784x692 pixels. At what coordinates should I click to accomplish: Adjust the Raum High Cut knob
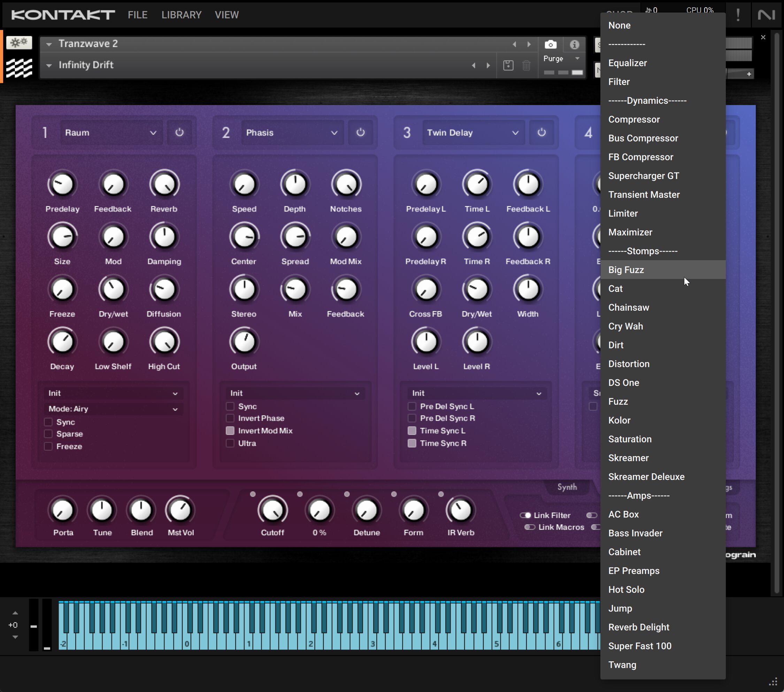coord(164,342)
